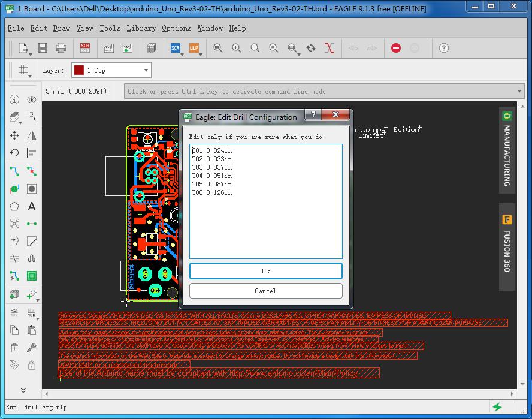Select the Text tool A icon
Screen dimensions: 532x419
32,206
